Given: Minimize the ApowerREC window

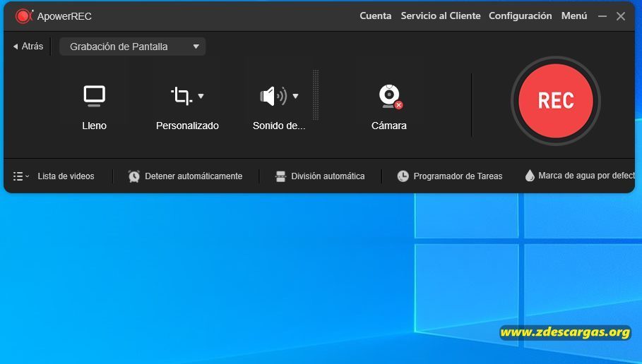Looking at the screenshot, I should pyautogui.click(x=602, y=16).
